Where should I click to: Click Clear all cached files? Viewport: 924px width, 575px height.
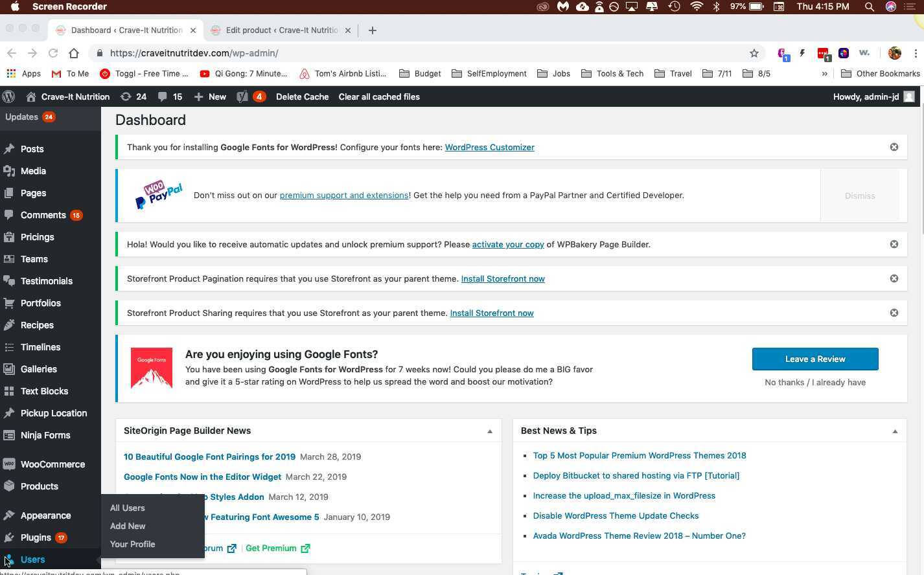pos(379,96)
